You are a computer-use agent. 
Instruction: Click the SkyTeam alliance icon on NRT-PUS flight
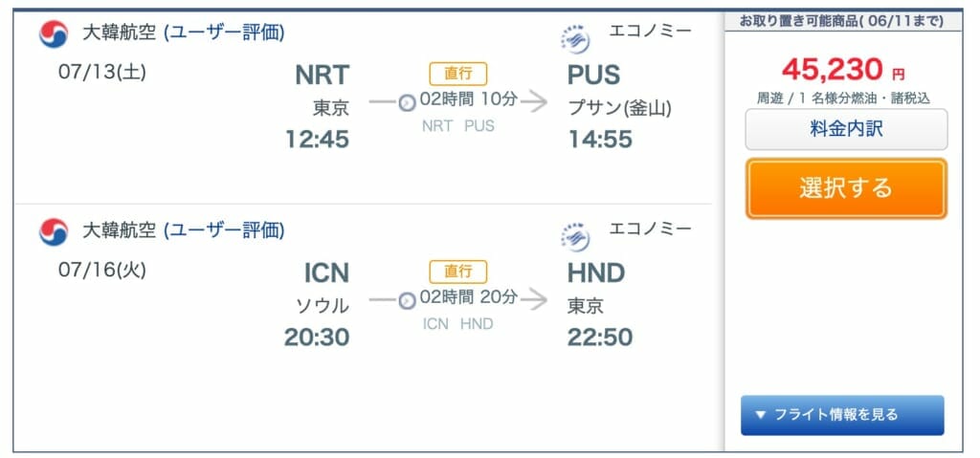[575, 39]
